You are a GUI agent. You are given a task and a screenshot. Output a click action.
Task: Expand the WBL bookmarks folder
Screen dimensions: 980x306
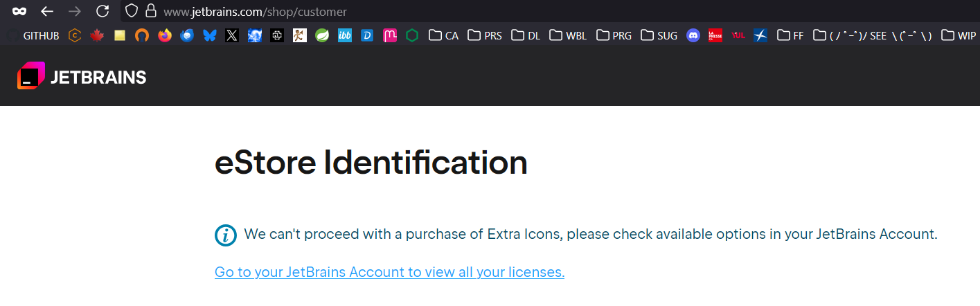click(x=567, y=35)
